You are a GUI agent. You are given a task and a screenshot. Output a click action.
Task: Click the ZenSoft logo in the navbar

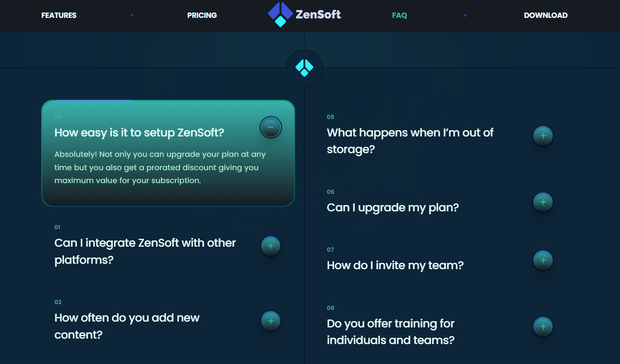(304, 15)
